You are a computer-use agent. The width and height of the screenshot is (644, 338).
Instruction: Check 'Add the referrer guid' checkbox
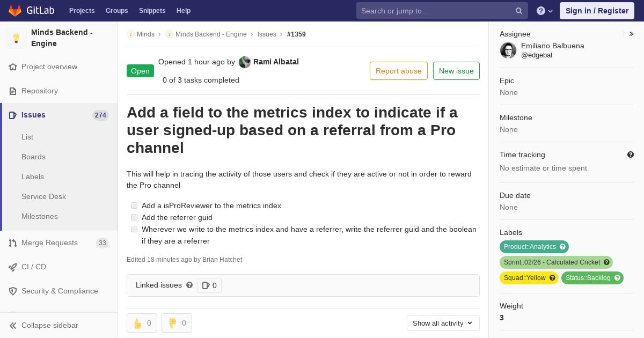[134, 217]
